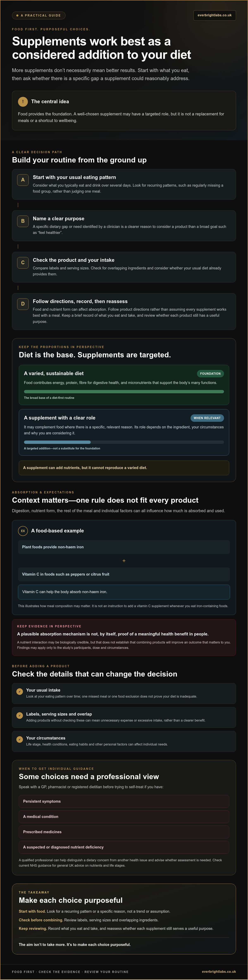Toggle checkmark for Labels, serving sizes and overlap

tap(20, 716)
